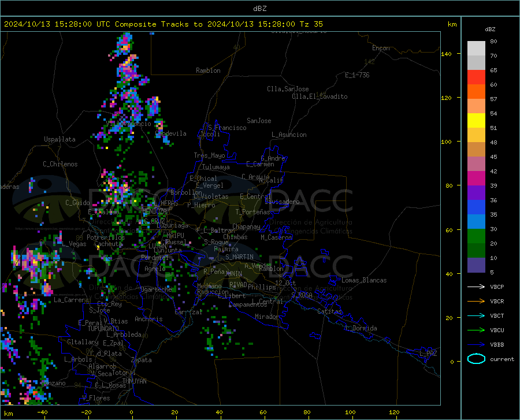Click the Uspallata map label
520x420 pixels.
pyautogui.click(x=60, y=139)
